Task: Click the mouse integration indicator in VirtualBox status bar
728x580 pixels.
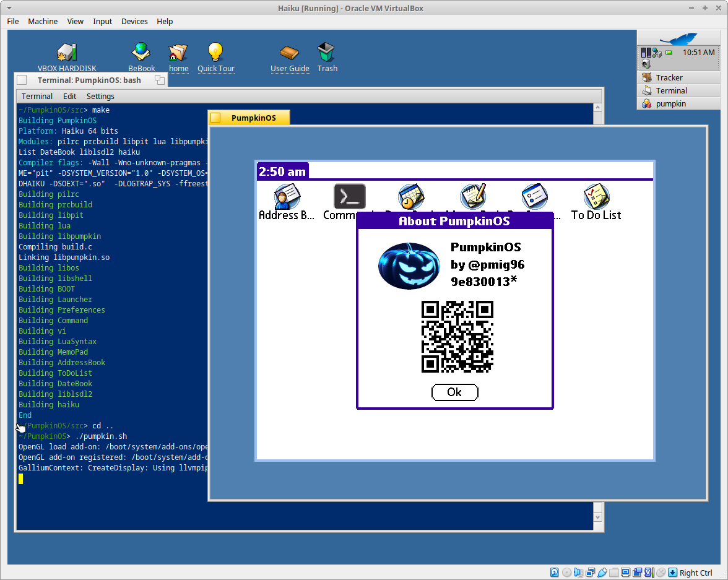Action: [x=661, y=572]
